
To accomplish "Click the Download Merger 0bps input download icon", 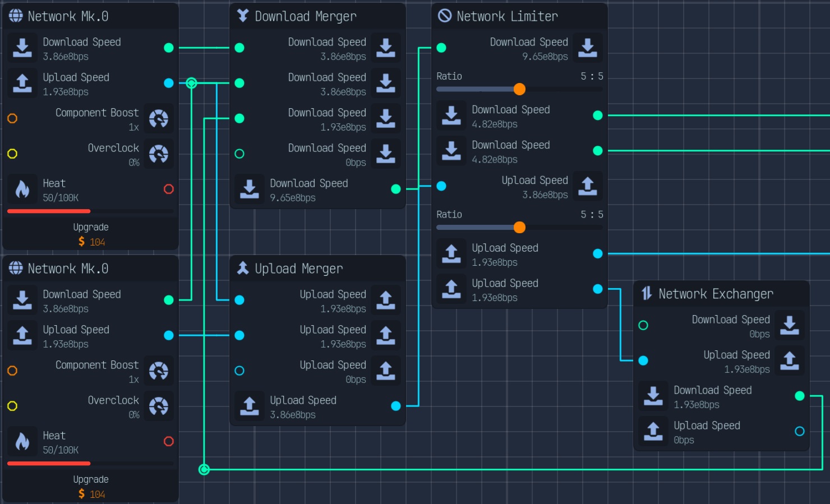I will [x=386, y=154].
